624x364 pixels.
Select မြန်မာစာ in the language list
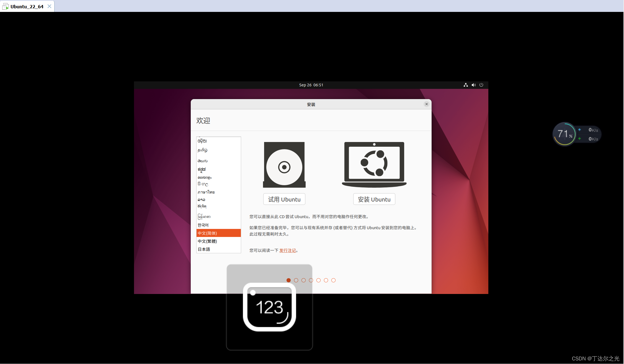218,216
